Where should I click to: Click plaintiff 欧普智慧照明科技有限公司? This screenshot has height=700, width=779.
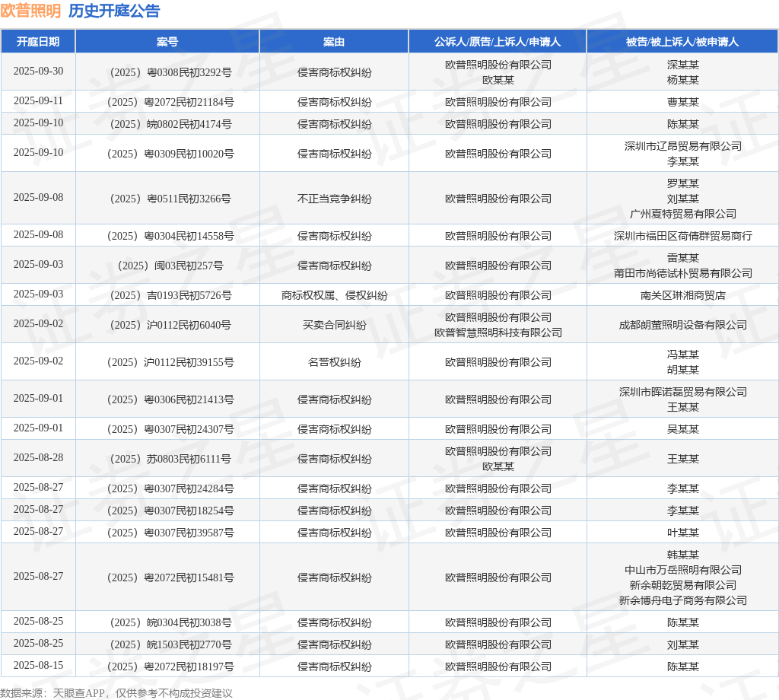(498, 332)
